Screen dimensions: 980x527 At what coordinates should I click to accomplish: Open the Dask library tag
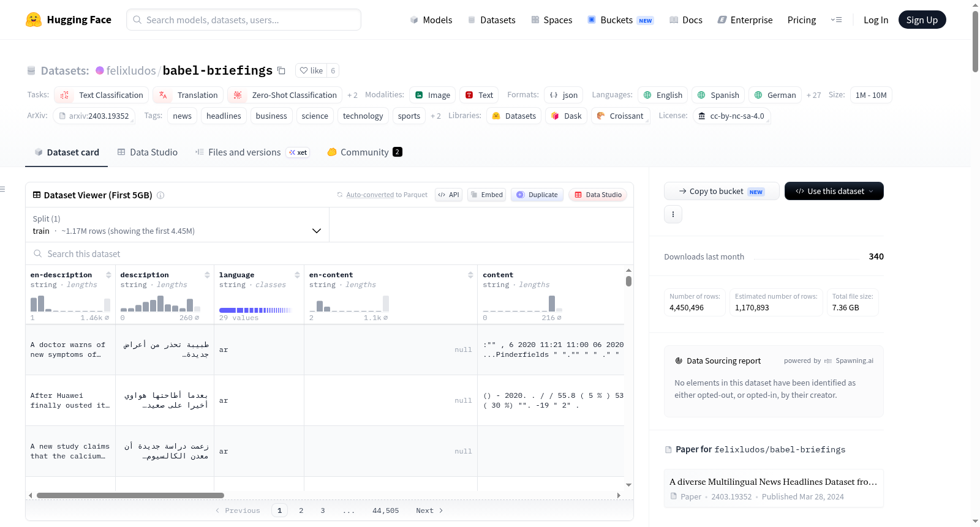(567, 116)
